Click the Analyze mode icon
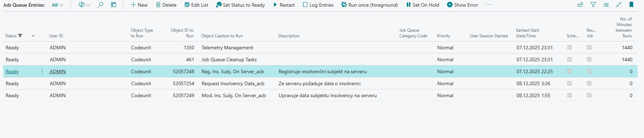 click(114, 5)
